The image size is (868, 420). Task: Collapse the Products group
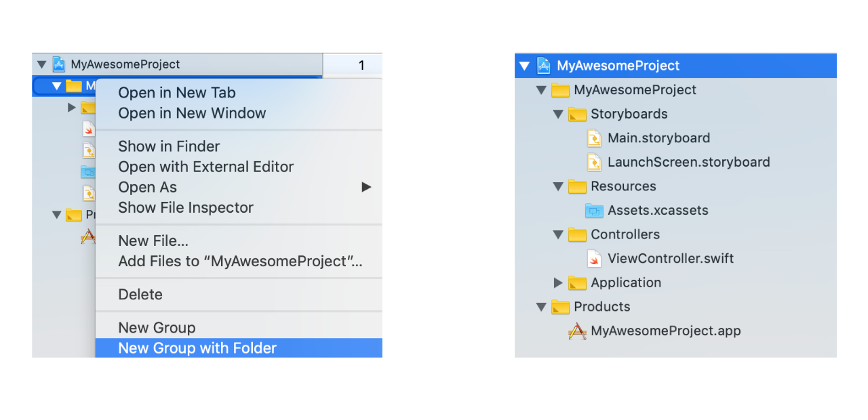(540, 306)
